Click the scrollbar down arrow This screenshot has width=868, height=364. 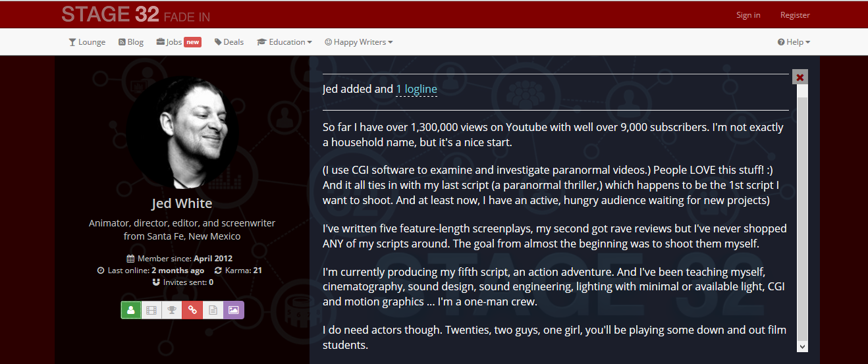pyautogui.click(x=802, y=346)
